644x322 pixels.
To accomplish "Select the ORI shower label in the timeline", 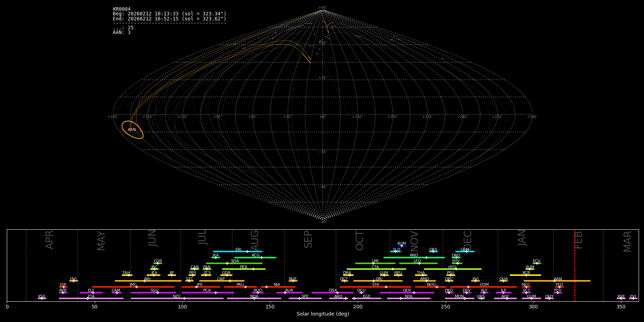I will pos(379,279).
